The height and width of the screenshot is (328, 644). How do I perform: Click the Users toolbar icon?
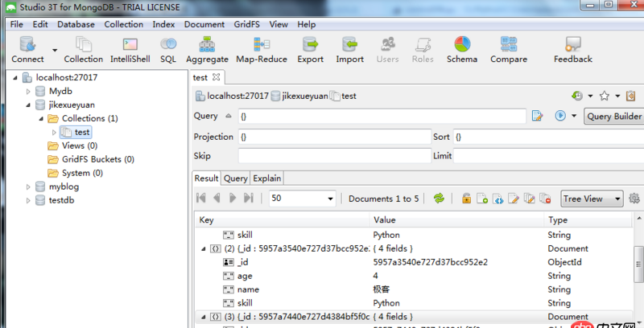pos(387,49)
